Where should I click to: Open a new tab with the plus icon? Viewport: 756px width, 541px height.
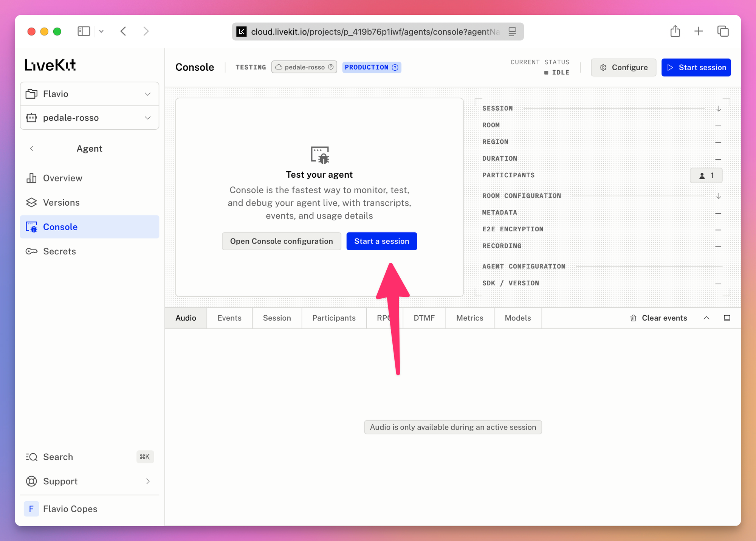click(699, 31)
